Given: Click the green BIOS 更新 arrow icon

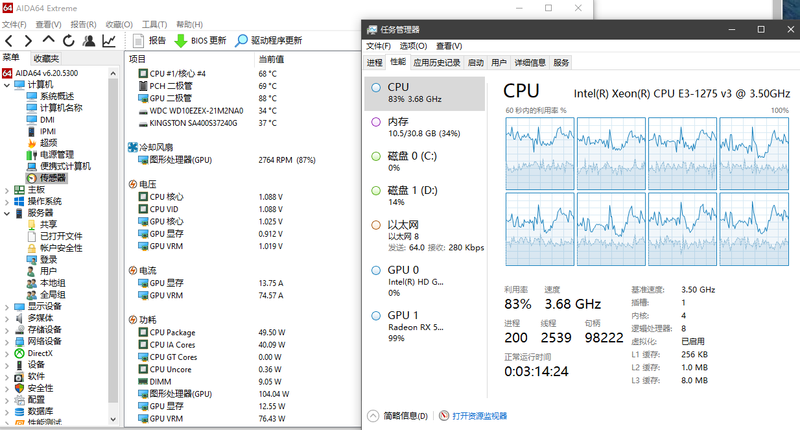Looking at the screenshot, I should click(181, 41).
